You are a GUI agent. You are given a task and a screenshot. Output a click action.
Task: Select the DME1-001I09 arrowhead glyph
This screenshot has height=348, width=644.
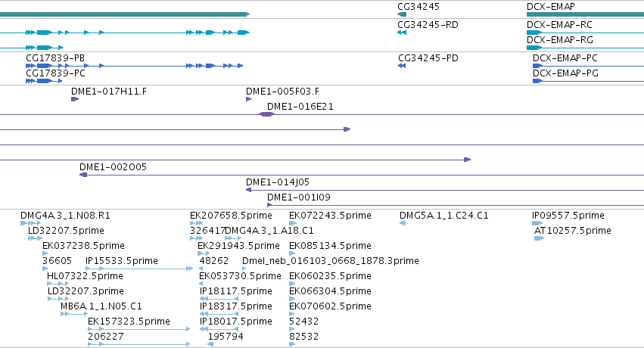[x=269, y=205]
